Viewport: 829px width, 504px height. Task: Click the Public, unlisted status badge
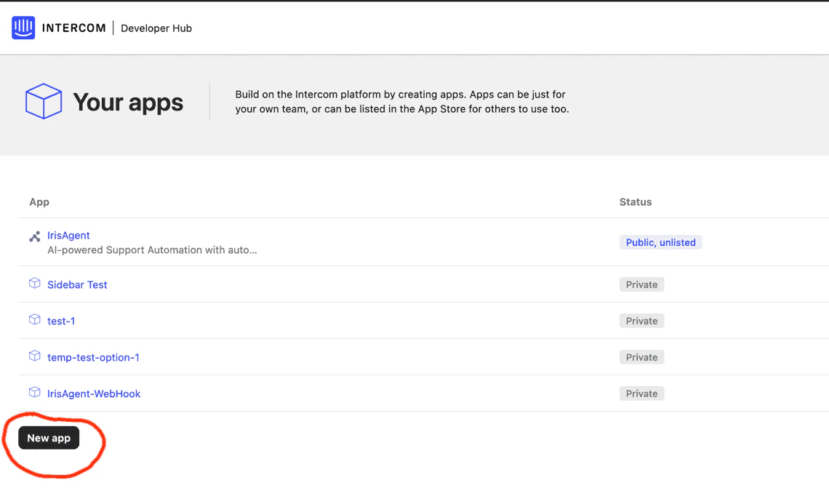tap(661, 242)
